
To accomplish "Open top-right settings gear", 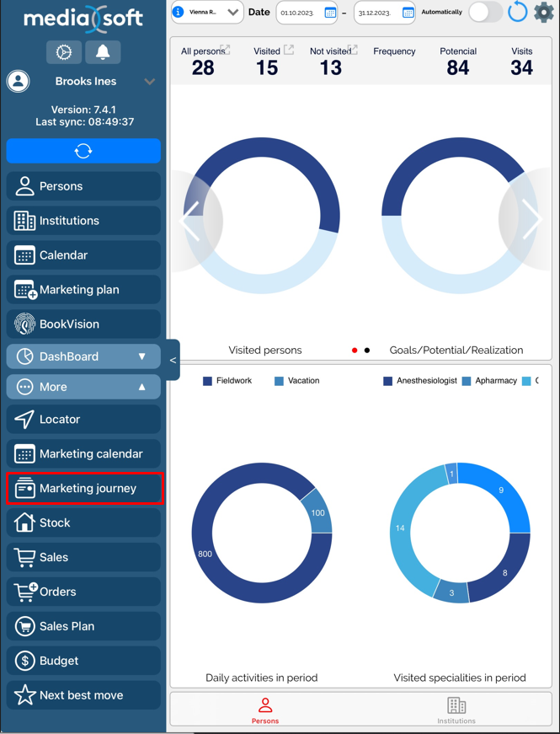I will pyautogui.click(x=544, y=13).
